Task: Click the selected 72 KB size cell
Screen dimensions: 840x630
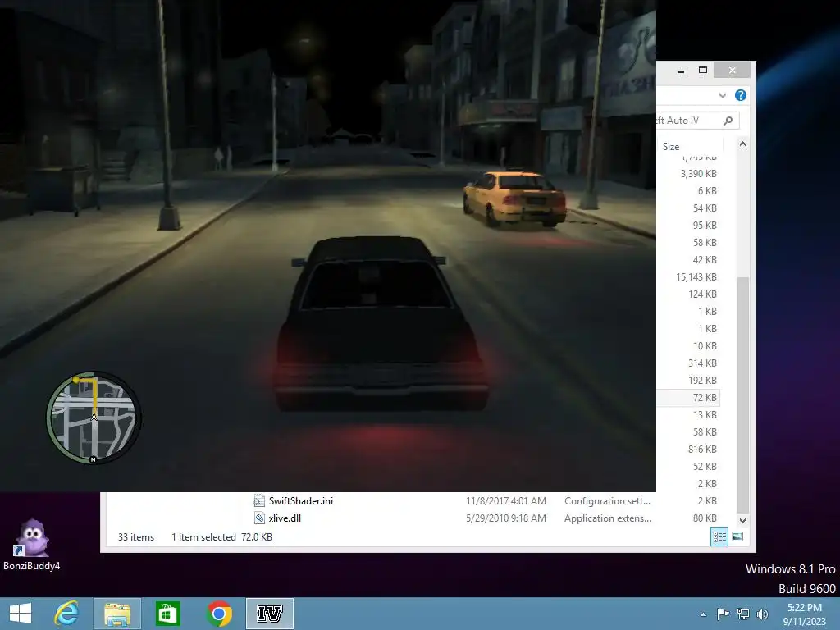Action: coord(705,398)
